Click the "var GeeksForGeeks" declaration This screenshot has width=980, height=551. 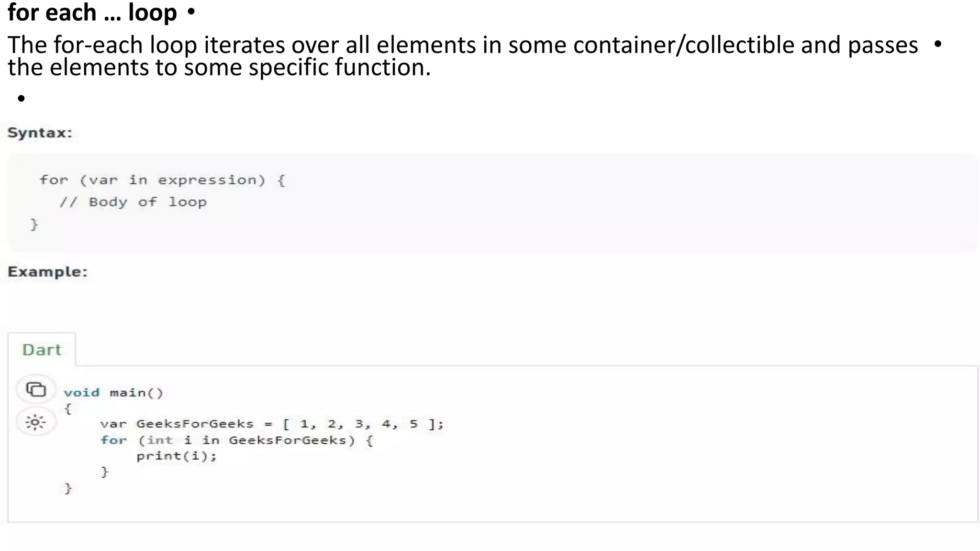pyautogui.click(x=177, y=424)
